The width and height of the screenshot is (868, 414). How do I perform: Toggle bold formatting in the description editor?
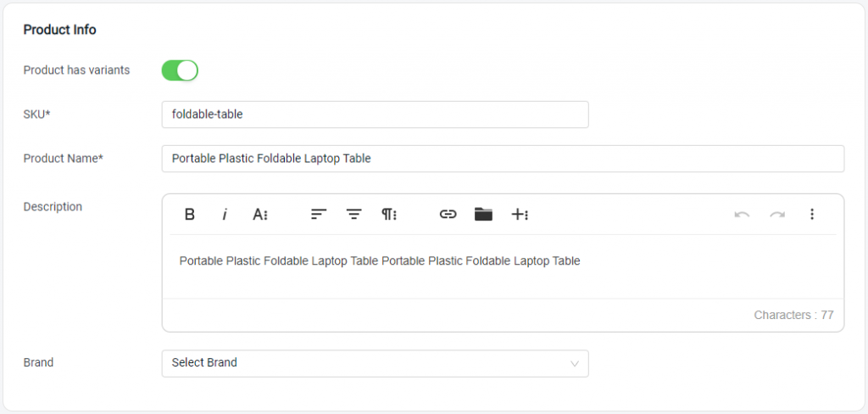(x=189, y=215)
